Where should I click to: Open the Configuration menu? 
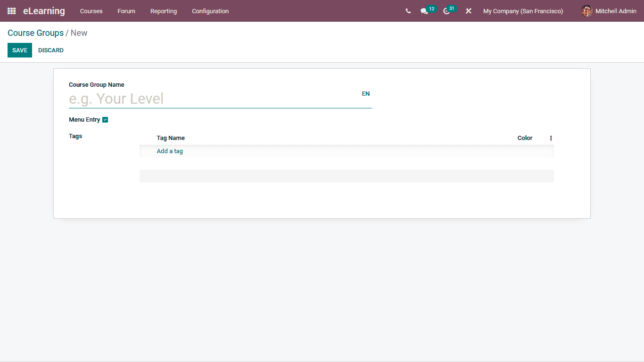tap(210, 11)
